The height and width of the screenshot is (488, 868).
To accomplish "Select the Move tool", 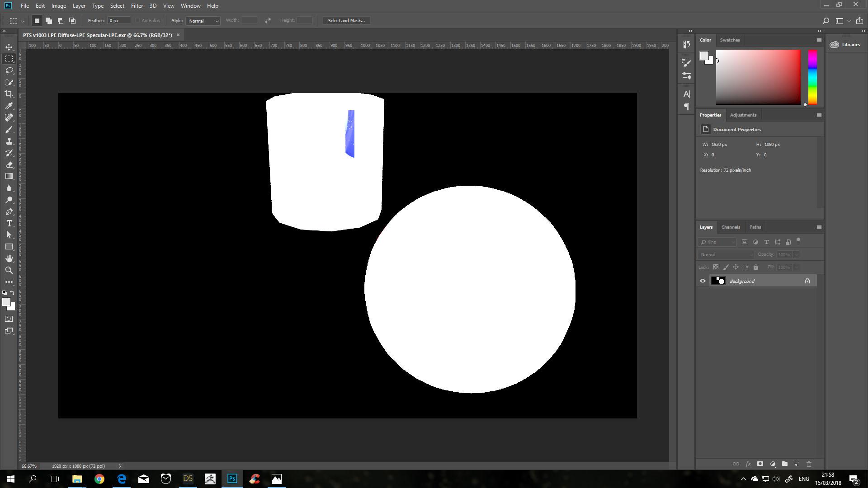I will click(x=9, y=47).
